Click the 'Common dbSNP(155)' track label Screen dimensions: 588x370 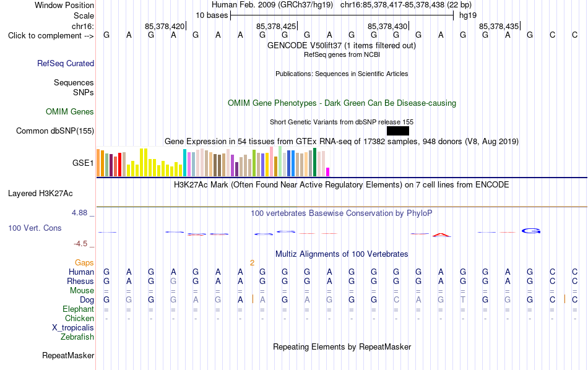55,131
